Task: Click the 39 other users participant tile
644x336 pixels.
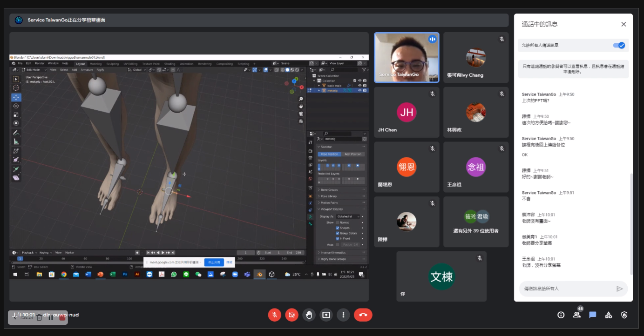Action: [x=476, y=222]
